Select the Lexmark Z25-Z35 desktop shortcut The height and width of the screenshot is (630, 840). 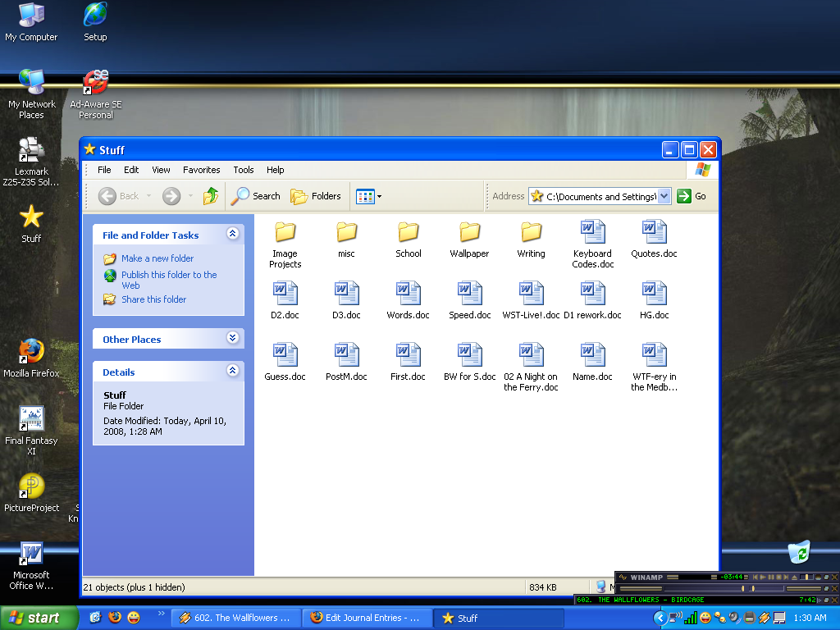click(x=31, y=162)
